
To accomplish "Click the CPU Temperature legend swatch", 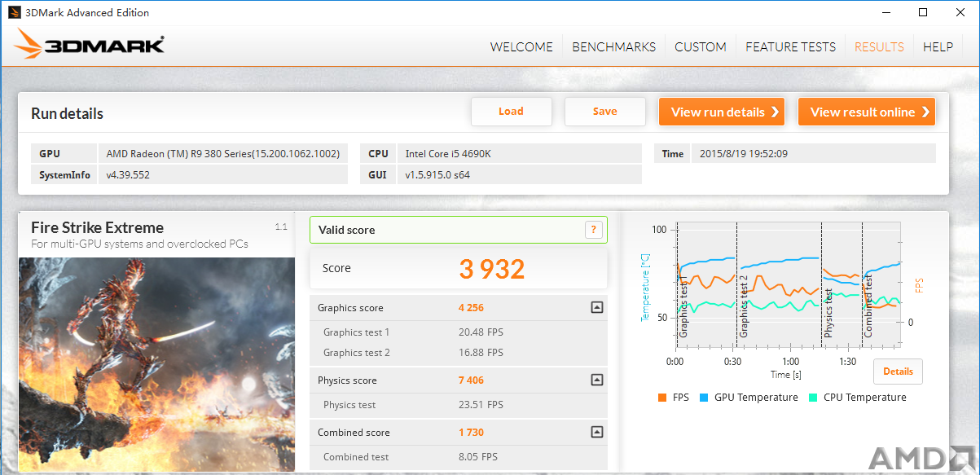I will [x=813, y=398].
